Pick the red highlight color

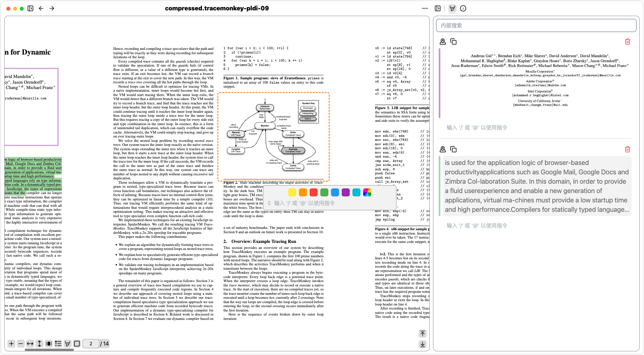[314, 192]
